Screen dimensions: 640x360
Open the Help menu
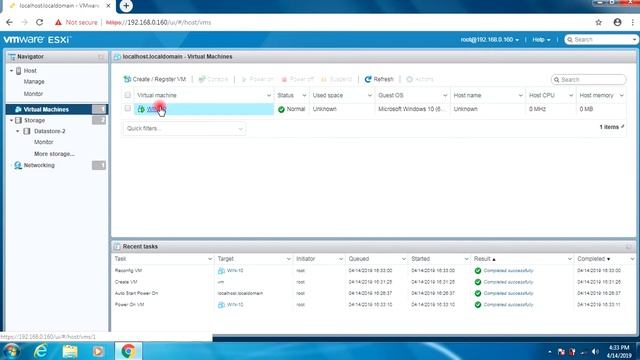click(541, 40)
